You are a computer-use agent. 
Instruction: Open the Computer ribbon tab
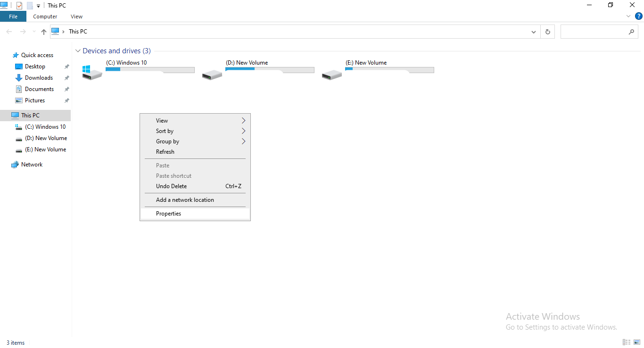(45, 17)
